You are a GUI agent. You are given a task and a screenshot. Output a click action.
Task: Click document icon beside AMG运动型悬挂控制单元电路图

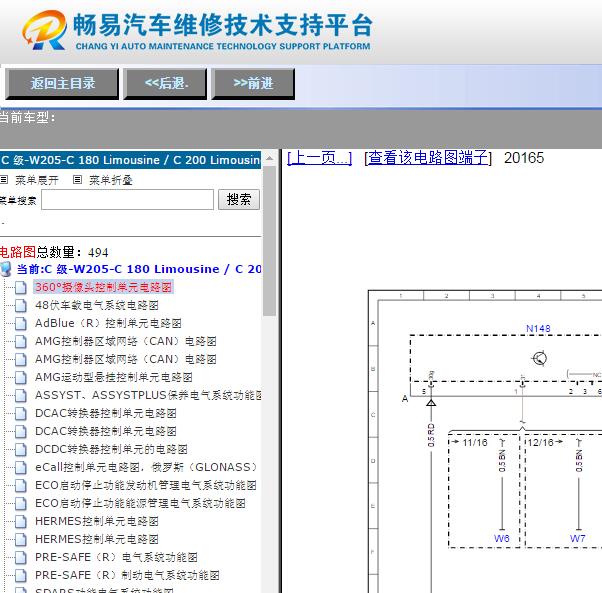(21, 377)
